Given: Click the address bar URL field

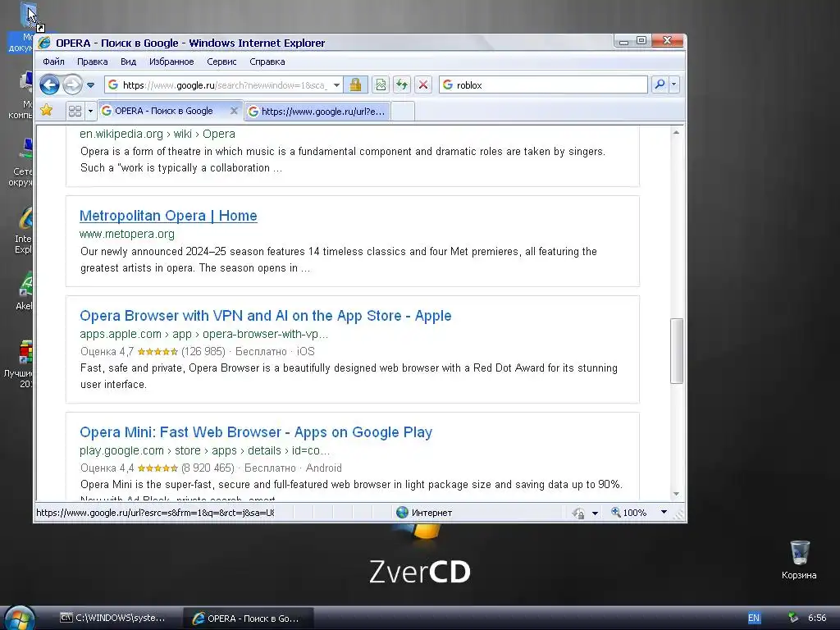Looking at the screenshot, I should tap(217, 84).
